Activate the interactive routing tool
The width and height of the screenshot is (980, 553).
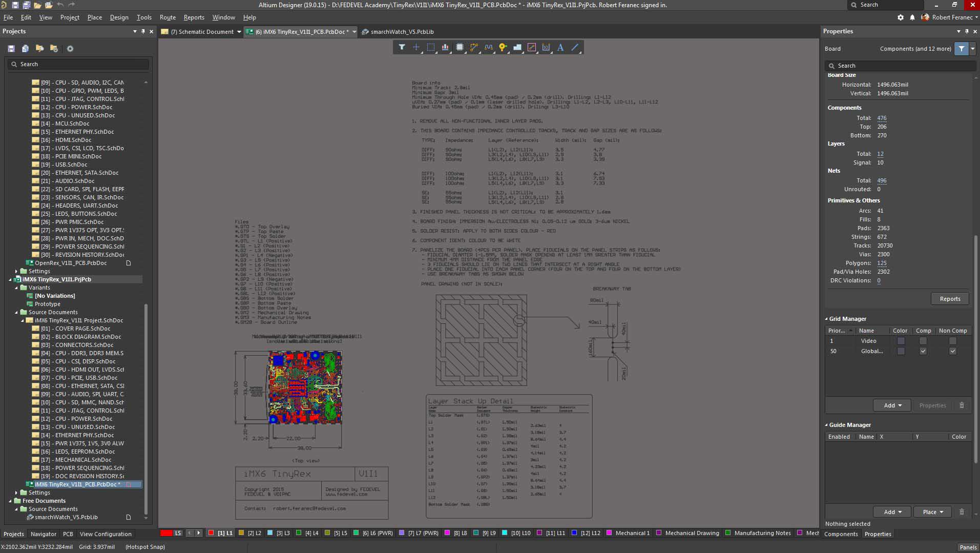(474, 48)
